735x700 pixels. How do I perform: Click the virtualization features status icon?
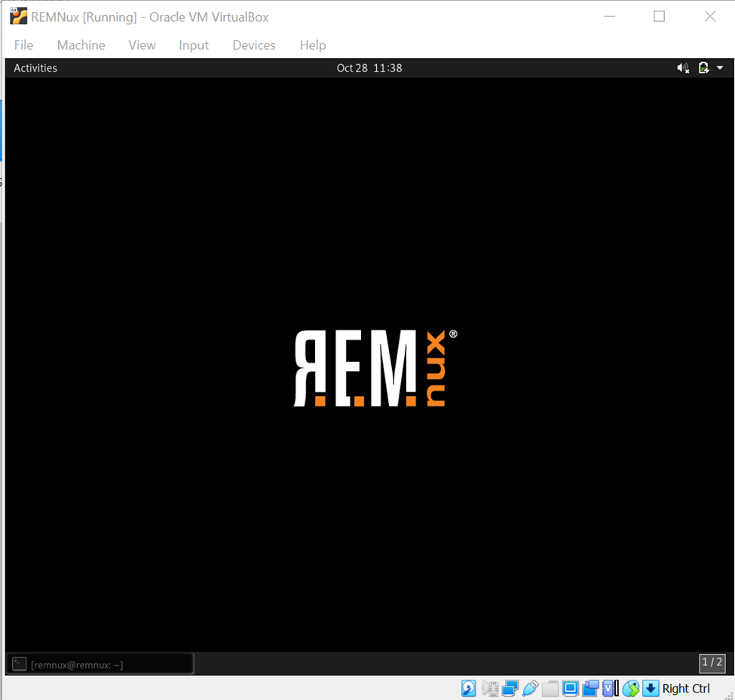(x=609, y=688)
